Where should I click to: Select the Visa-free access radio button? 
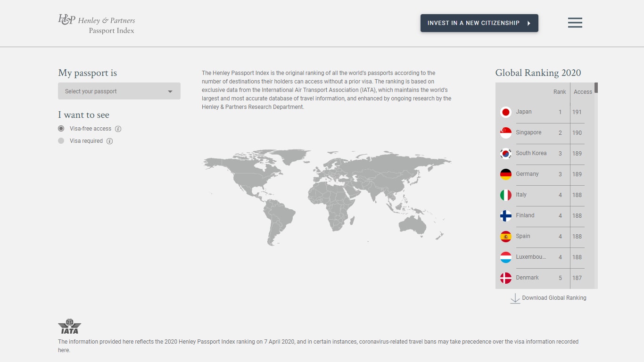(61, 129)
